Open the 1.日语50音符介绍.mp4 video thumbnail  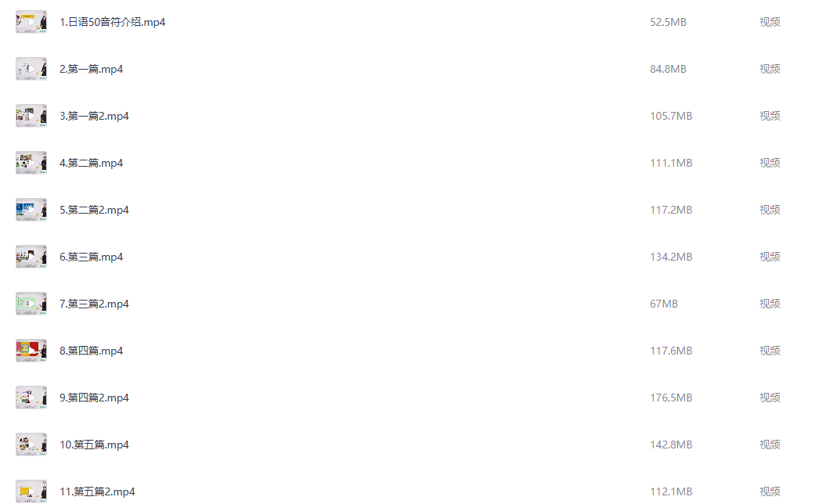pos(31,22)
